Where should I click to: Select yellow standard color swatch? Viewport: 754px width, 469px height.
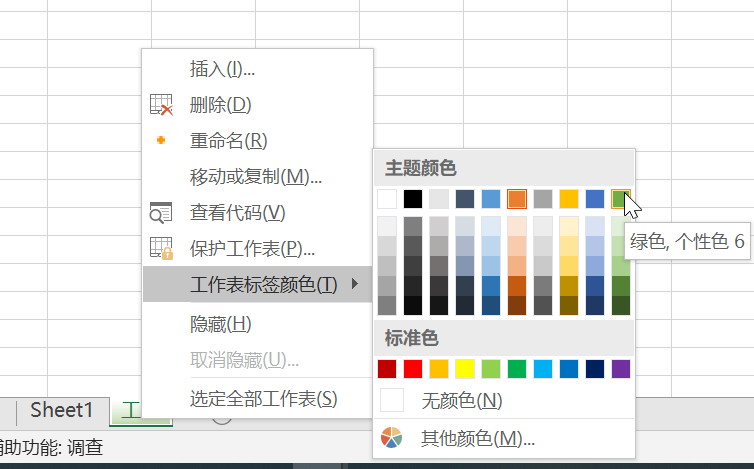pyautogui.click(x=465, y=369)
